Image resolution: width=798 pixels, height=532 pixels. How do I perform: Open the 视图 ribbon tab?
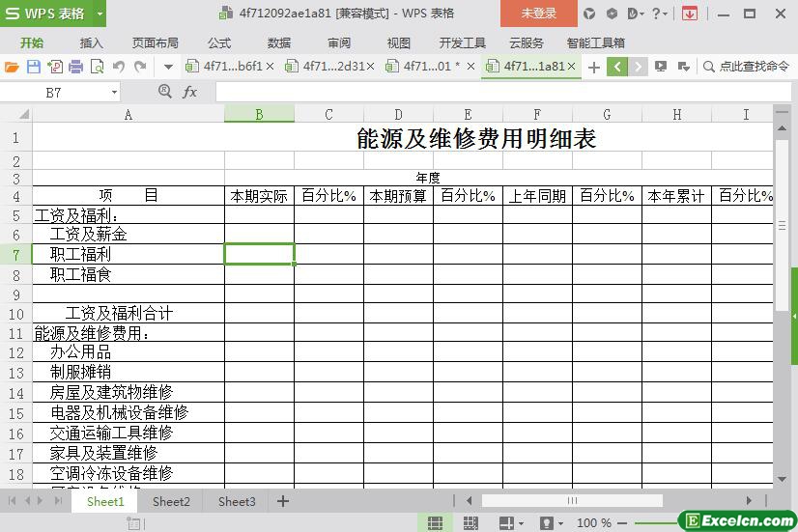(398, 42)
